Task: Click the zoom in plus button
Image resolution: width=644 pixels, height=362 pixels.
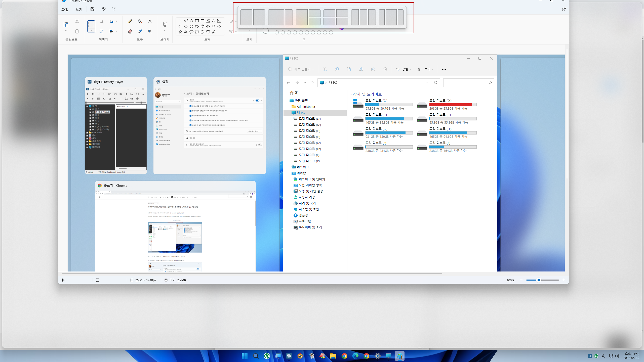Action: coord(564,280)
